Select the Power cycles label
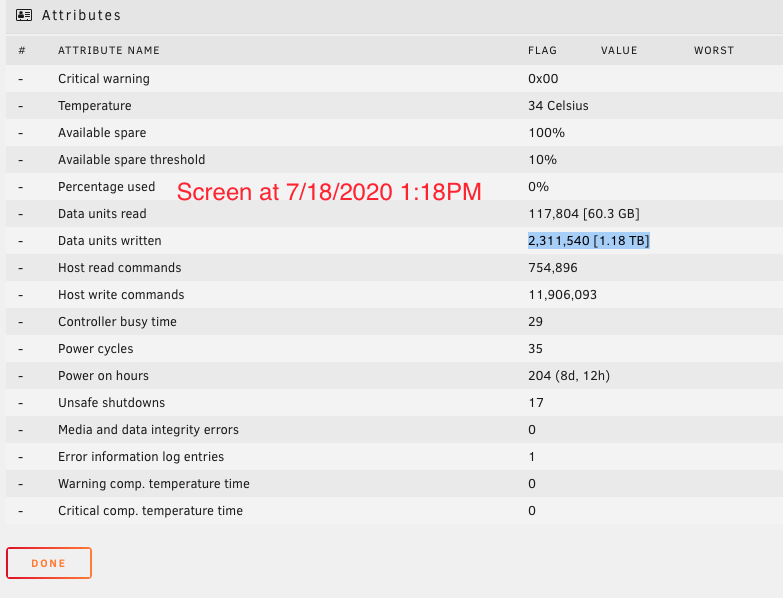 coord(96,348)
